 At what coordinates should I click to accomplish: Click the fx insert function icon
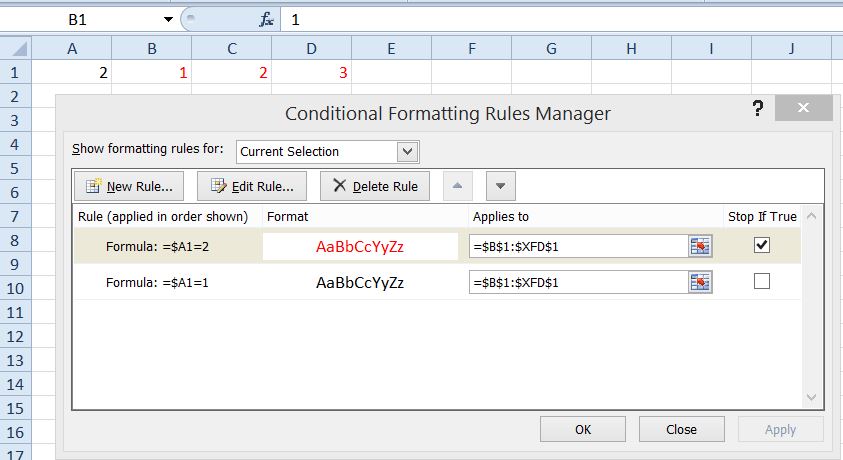(266, 19)
